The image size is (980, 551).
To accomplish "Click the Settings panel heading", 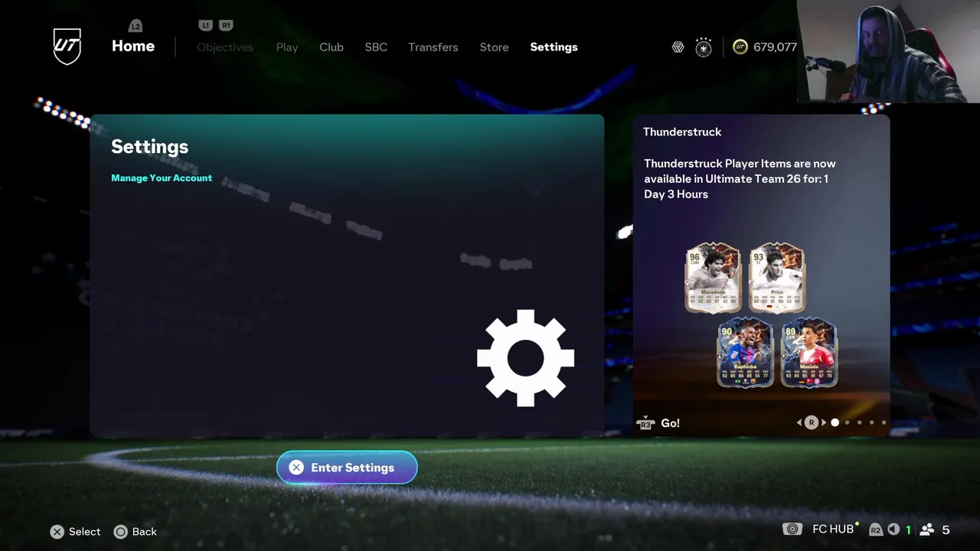I will pyautogui.click(x=149, y=147).
